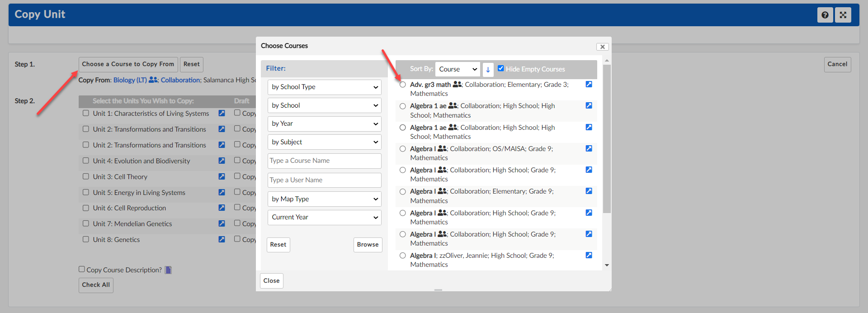Open the Unit 3 Cell Theory link icon
Screen dimensions: 868x313
tap(222, 176)
